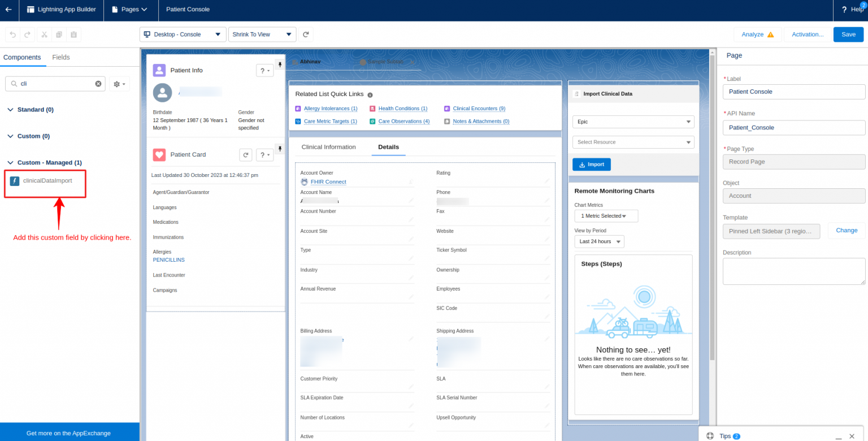The height and width of the screenshot is (441, 868).
Task: Click Get more on the AppExchange
Action: pos(69,433)
